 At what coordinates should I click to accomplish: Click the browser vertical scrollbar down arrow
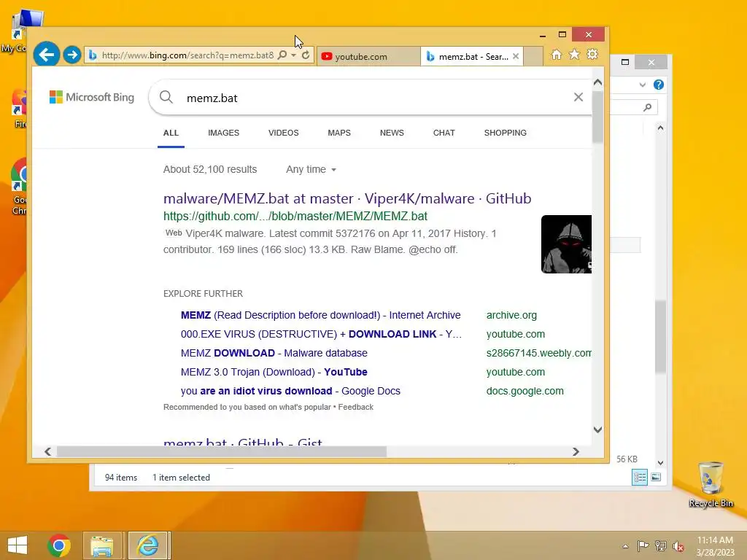pyautogui.click(x=598, y=429)
